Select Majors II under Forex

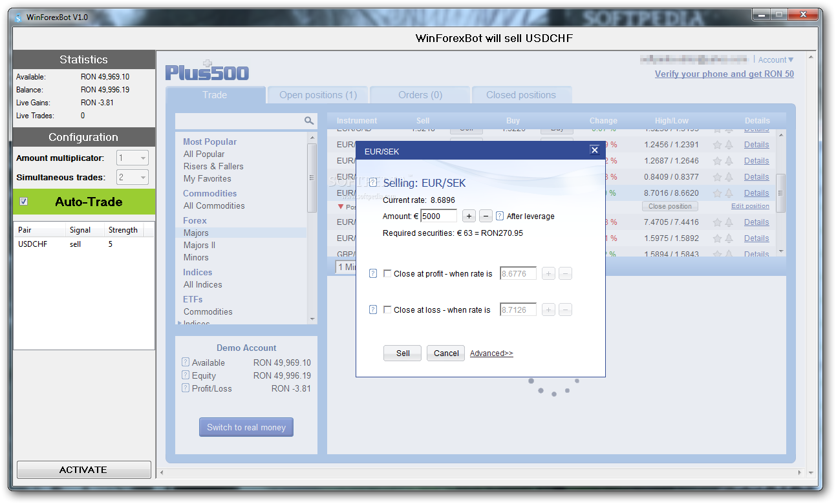coord(199,245)
